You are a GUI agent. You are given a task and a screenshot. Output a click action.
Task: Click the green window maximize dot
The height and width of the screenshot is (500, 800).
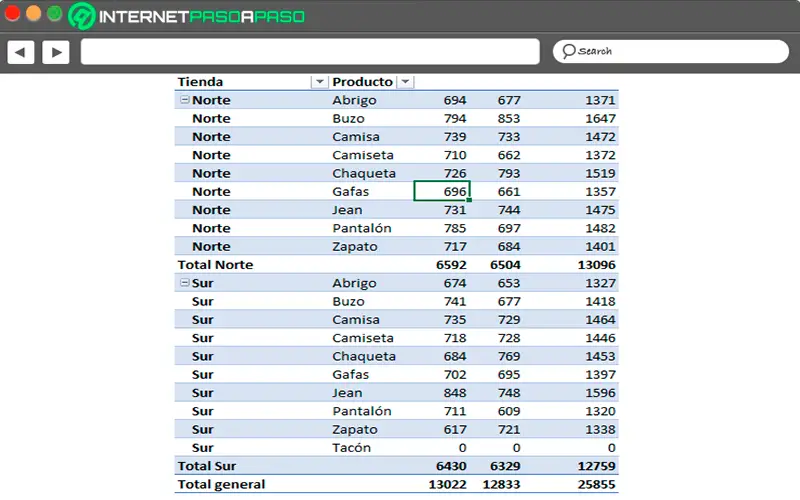click(x=54, y=14)
